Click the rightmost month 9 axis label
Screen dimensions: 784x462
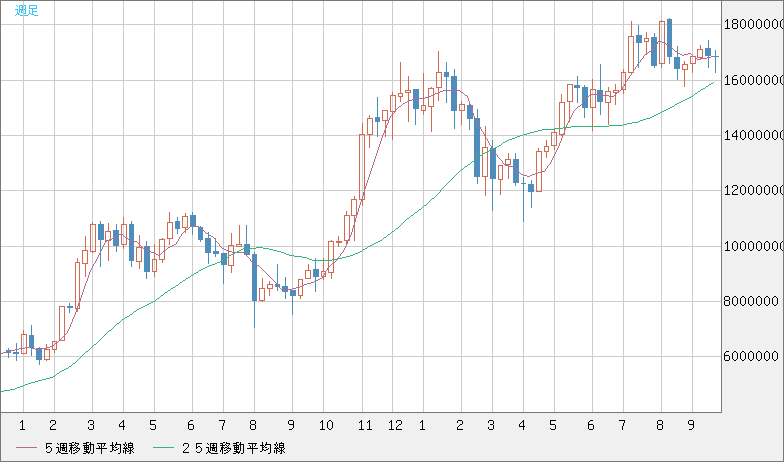(x=689, y=424)
